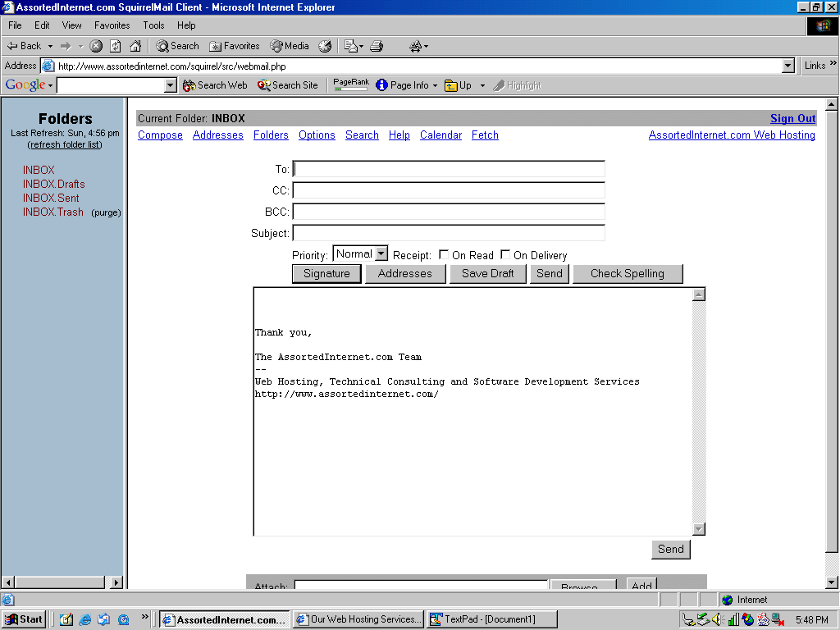Launch Internet Explorer from Quick Launch
The height and width of the screenshot is (630, 840).
(x=84, y=619)
